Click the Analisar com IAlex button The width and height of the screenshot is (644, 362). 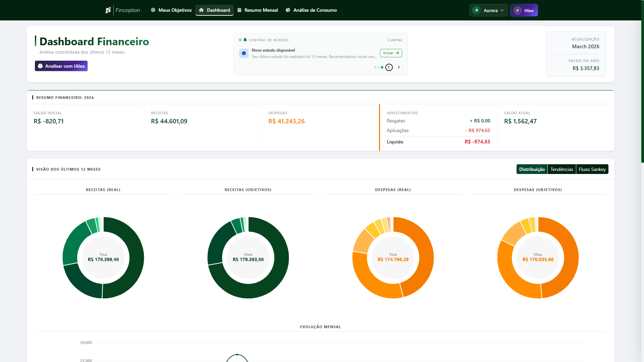click(x=61, y=66)
